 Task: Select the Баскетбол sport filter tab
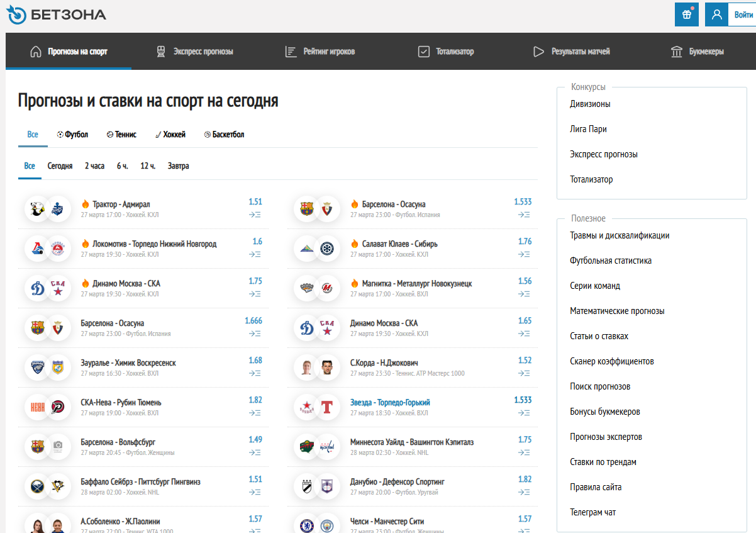coord(224,135)
